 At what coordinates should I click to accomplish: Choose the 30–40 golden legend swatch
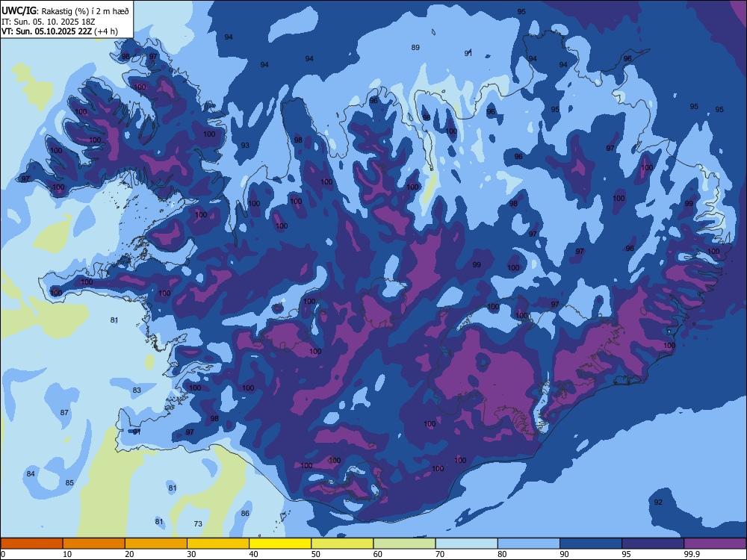click(x=218, y=544)
